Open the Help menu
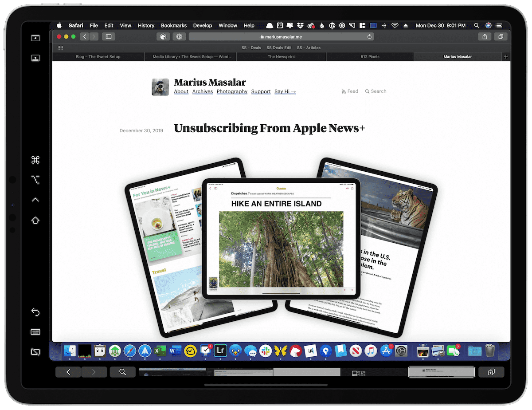This screenshot has width=532, height=410. point(249,26)
